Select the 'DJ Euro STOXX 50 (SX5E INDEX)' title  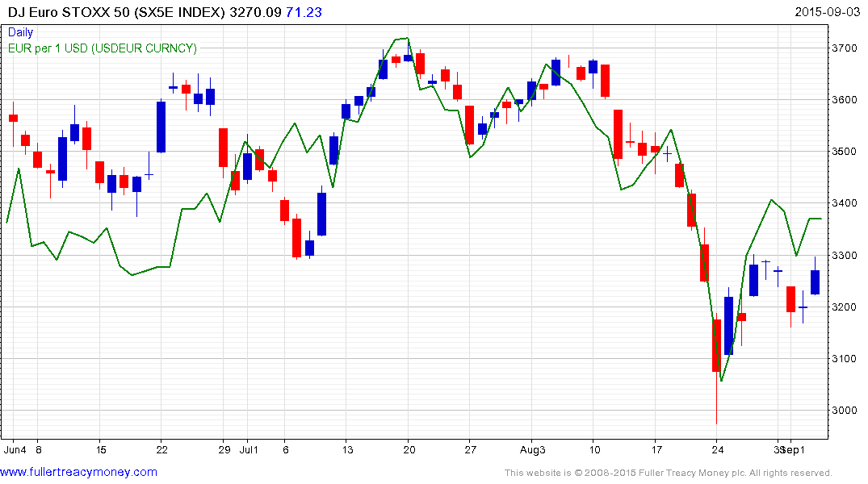(117, 12)
